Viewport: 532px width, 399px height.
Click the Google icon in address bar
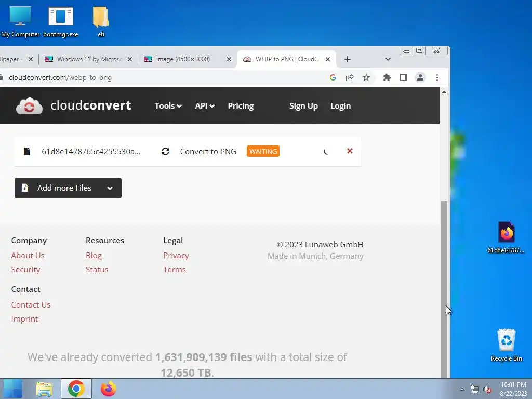click(x=333, y=78)
